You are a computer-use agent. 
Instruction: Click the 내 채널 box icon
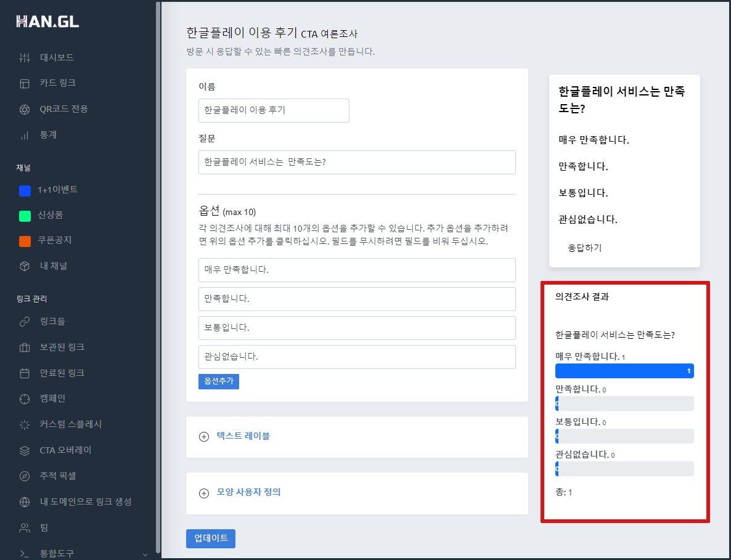tap(25, 266)
